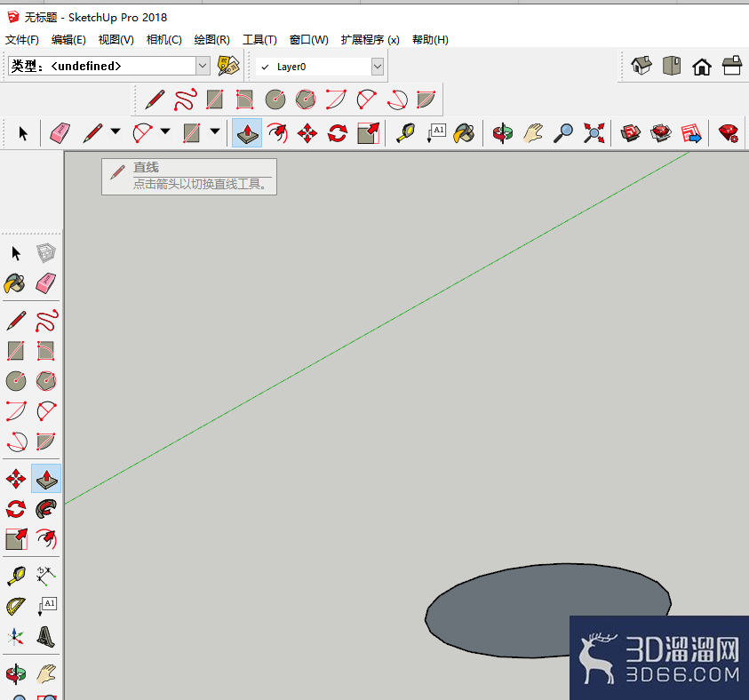Select the Paint Bucket tool in main toolbar
The width and height of the screenshot is (749, 700).
(x=465, y=133)
